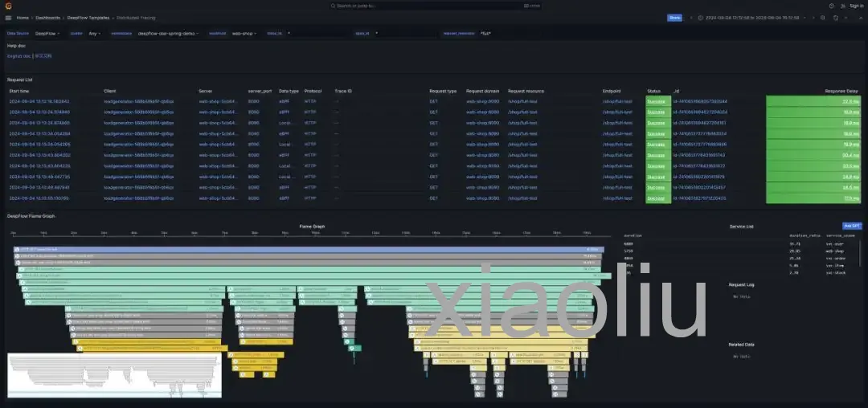
Task: Shift time range backward with left arrow
Action: point(691,18)
